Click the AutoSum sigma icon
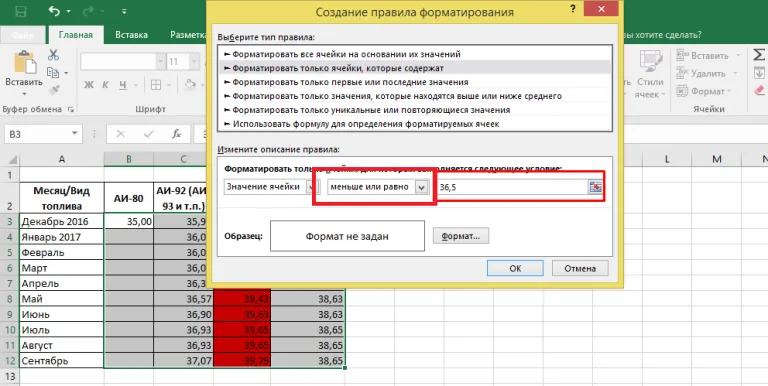Viewport: 768px width, 386px height. [759, 55]
